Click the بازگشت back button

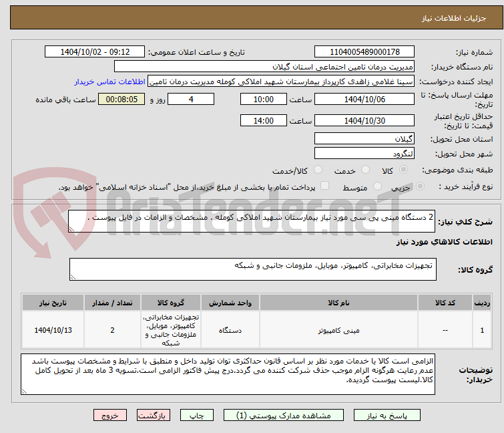(x=153, y=416)
